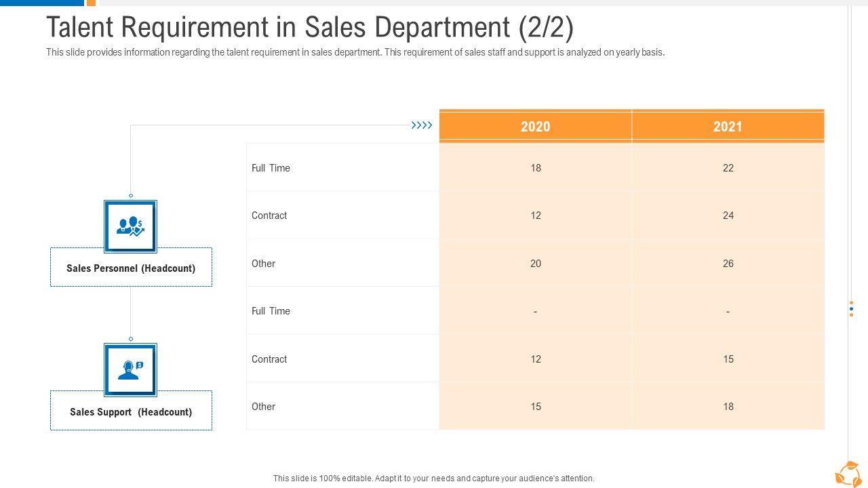Click the slide description text below the title
The width and height of the screenshot is (868, 488).
355,52
